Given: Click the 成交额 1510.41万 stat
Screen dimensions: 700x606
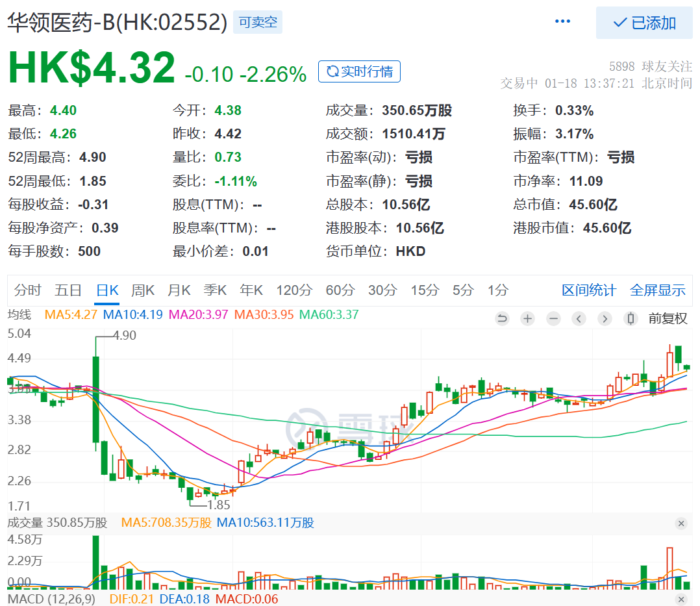Looking at the screenshot, I should [x=385, y=134].
